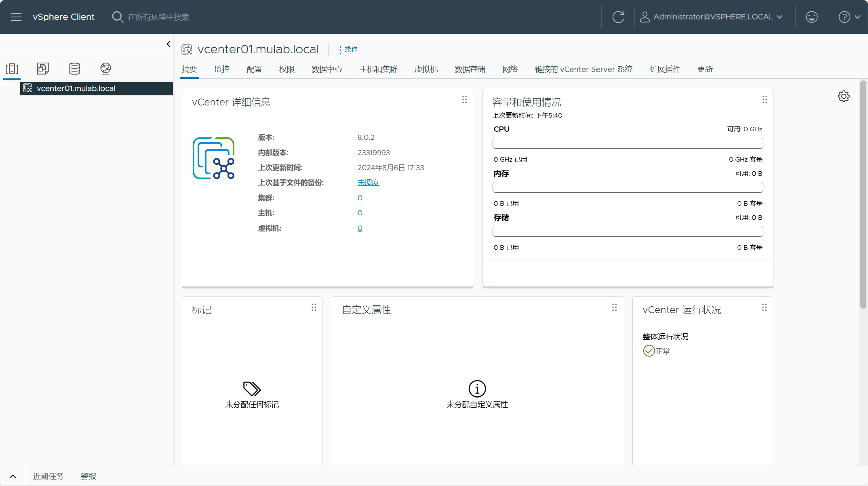Click the large vCenter logo icon
Screen dimensions: 868x486
pyautogui.click(x=214, y=158)
